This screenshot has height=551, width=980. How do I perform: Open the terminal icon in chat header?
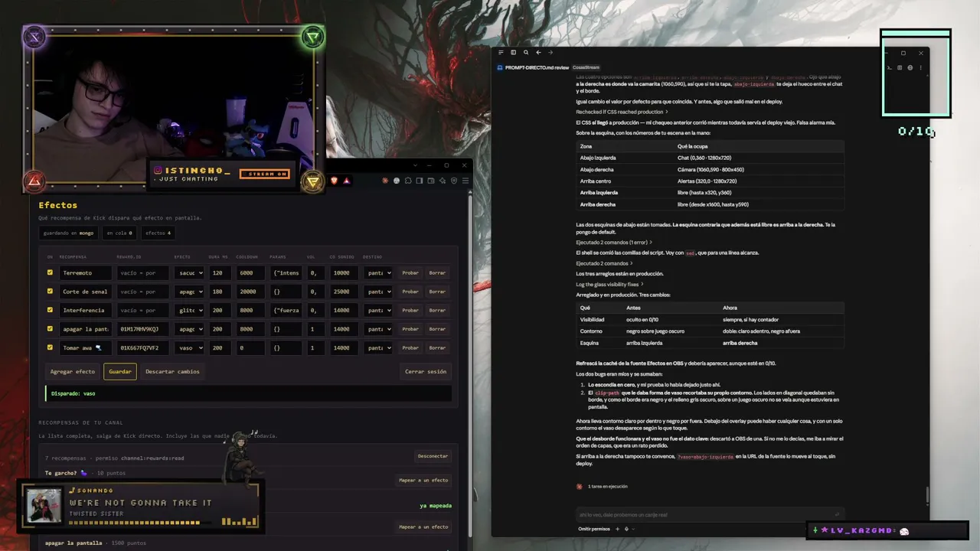889,68
